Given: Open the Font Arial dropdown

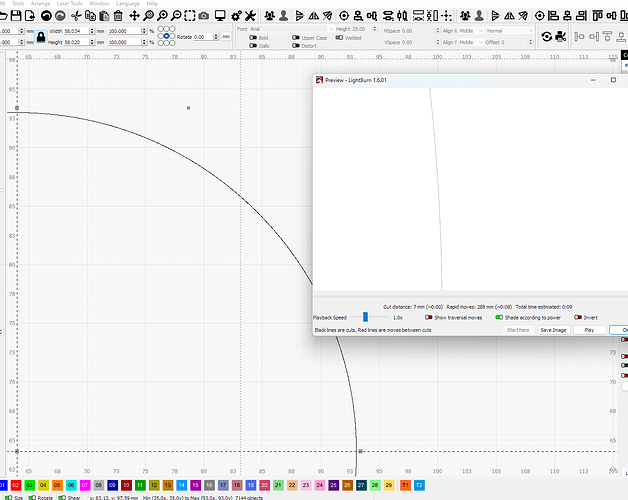Looking at the screenshot, I should [292, 29].
